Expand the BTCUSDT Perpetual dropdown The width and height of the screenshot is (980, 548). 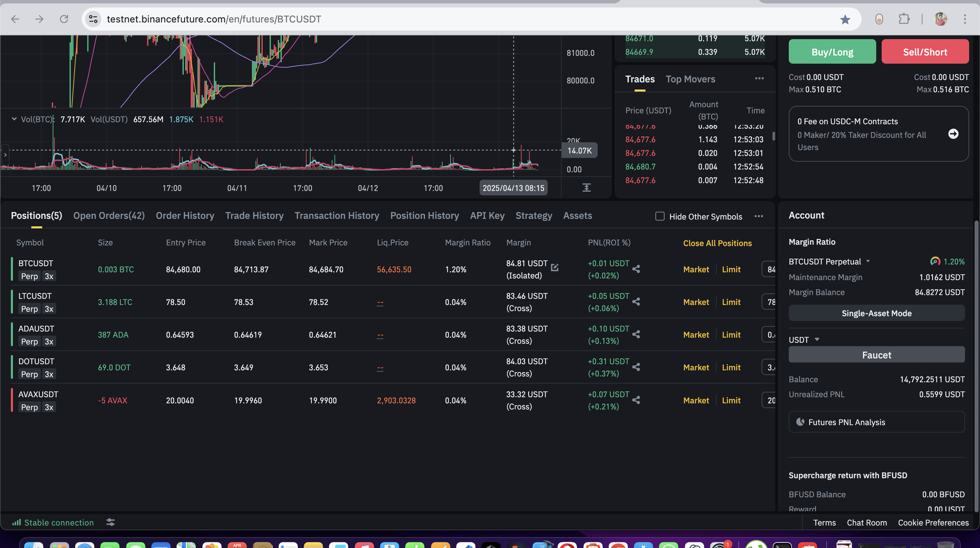tap(868, 261)
